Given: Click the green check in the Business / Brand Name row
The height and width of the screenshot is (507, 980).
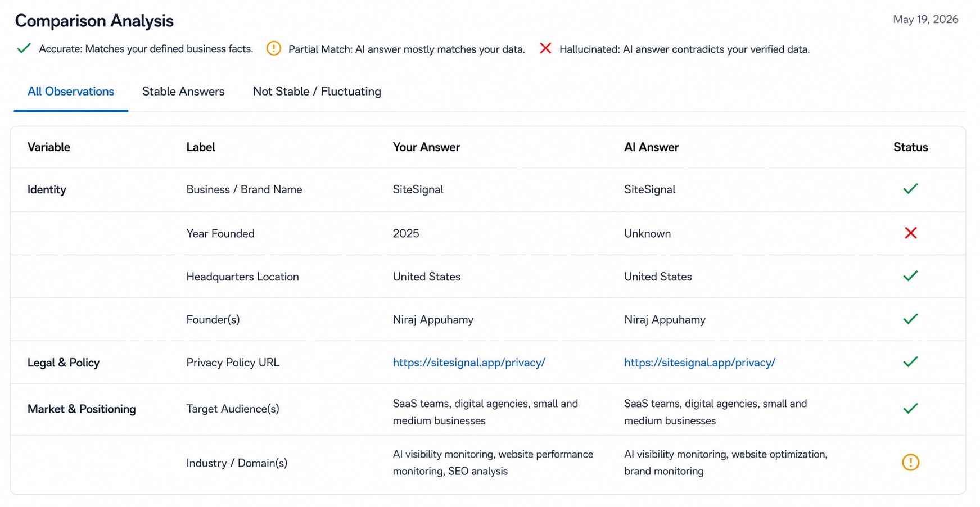Looking at the screenshot, I should [x=910, y=189].
